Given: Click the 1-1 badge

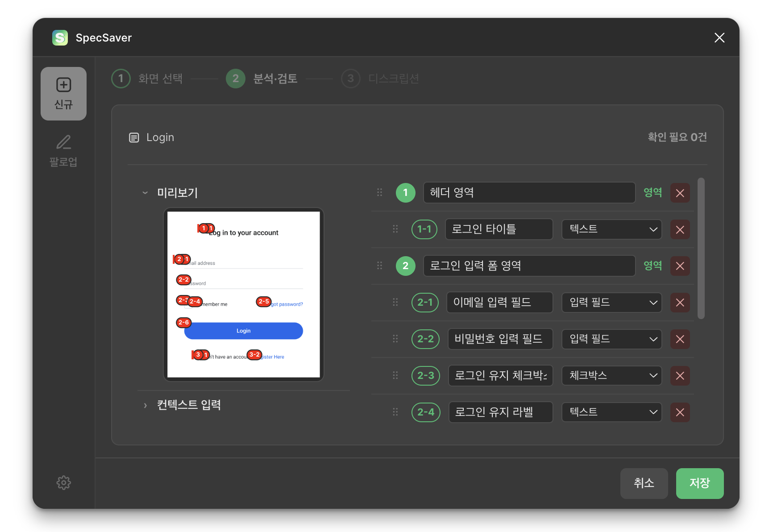Looking at the screenshot, I should (424, 229).
